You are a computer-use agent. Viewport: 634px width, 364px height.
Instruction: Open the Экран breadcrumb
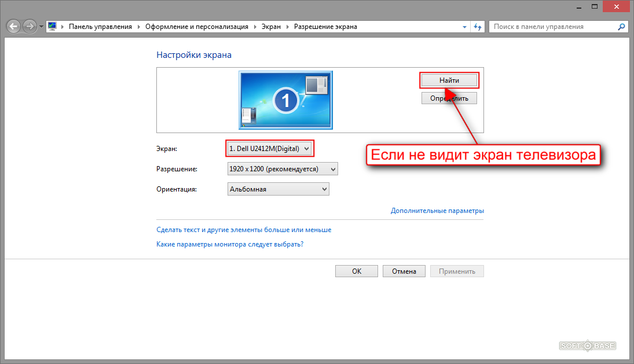[271, 27]
